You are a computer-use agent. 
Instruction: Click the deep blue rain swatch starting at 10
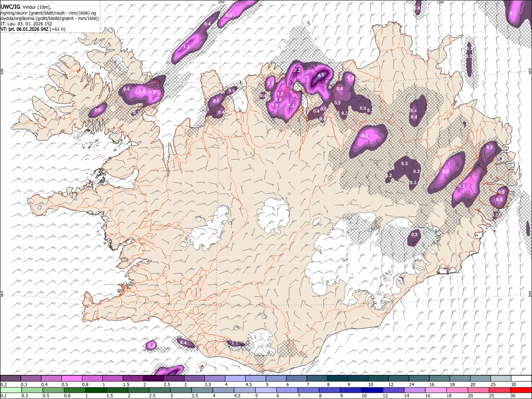click(x=372, y=390)
